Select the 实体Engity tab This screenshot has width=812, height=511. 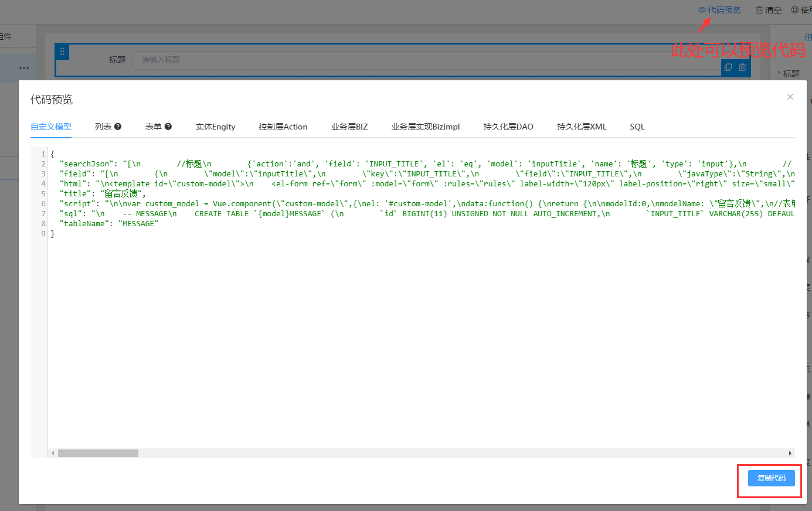pyautogui.click(x=215, y=127)
